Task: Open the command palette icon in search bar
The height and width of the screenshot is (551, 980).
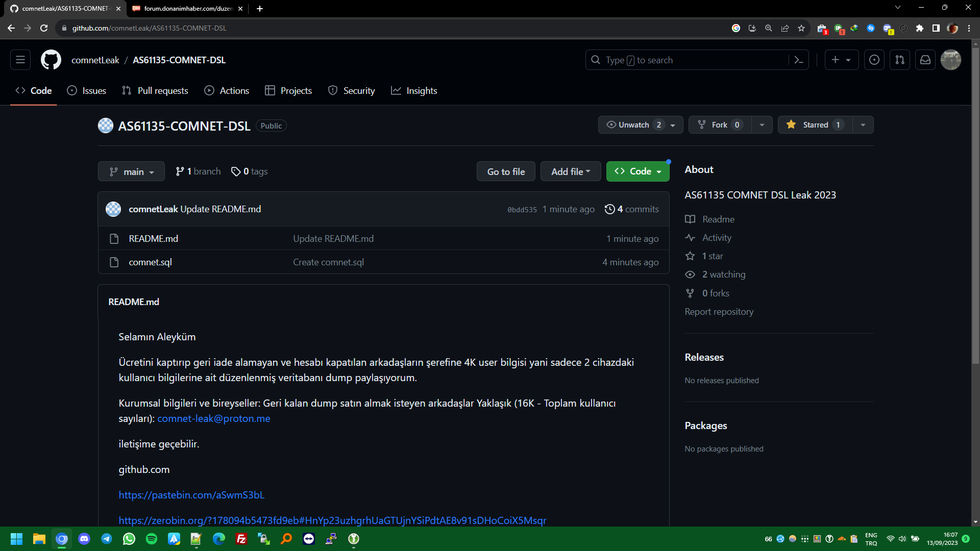Action: point(799,60)
